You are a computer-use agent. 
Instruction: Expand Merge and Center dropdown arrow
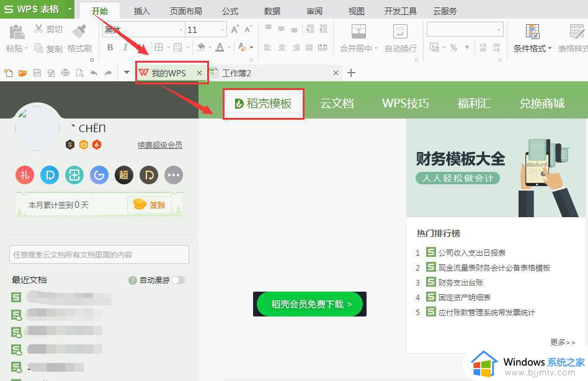point(376,48)
